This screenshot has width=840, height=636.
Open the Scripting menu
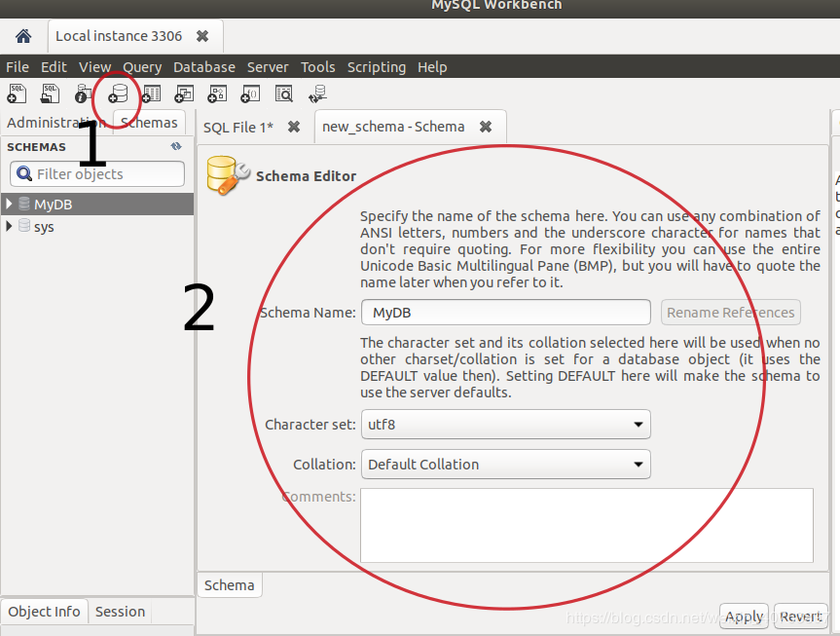(376, 67)
